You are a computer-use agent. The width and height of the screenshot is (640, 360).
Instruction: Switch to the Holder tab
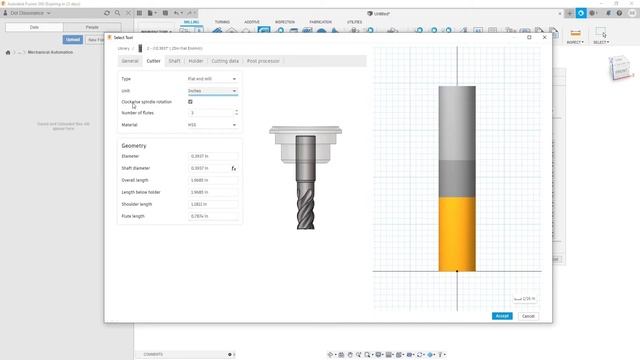point(196,61)
